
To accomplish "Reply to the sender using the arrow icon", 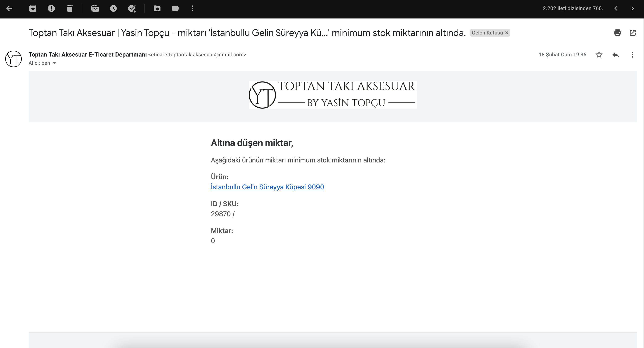I will tap(616, 55).
